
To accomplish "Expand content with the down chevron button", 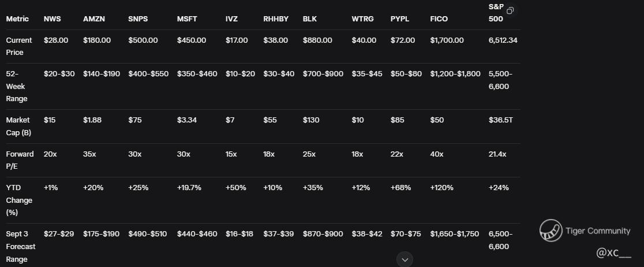I will pos(405,259).
